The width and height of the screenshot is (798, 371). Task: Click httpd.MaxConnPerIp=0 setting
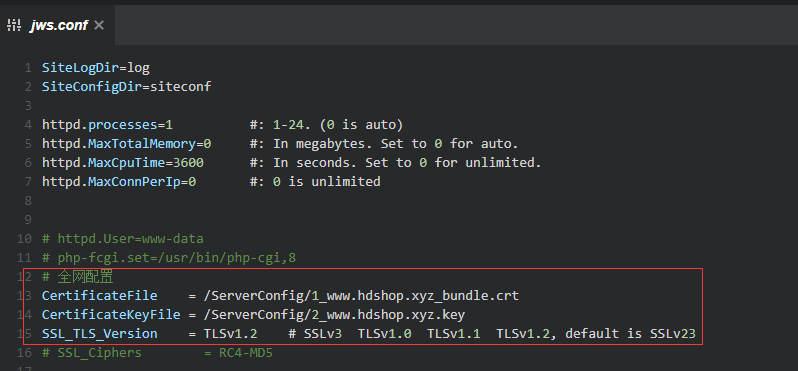(x=119, y=181)
